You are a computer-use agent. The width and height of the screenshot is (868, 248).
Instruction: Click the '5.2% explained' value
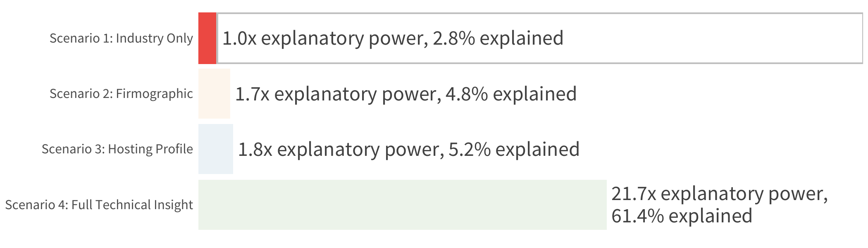514,149
